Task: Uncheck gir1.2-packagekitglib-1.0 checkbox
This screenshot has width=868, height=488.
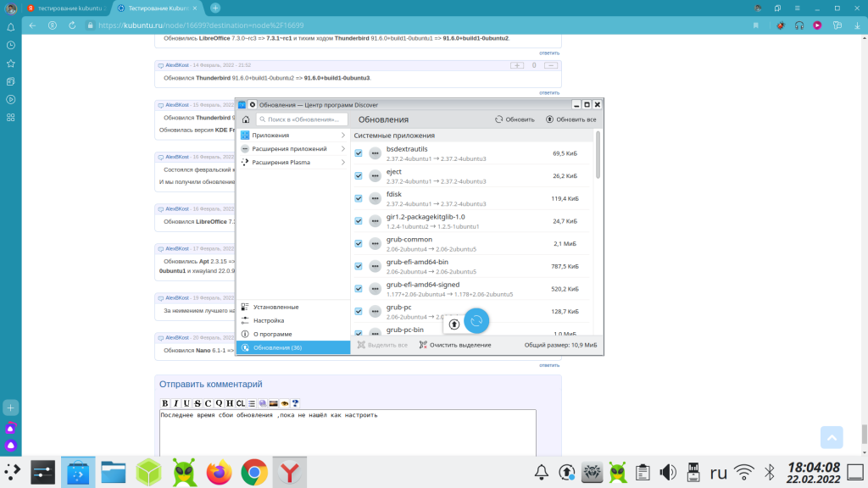Action: 359,221
